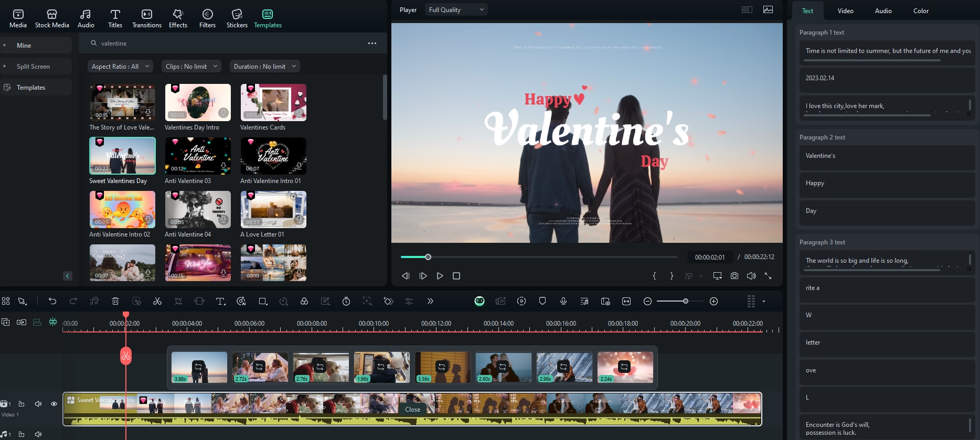The width and height of the screenshot is (980, 440).
Task: Open the Stickers tab
Action: pyautogui.click(x=237, y=18)
